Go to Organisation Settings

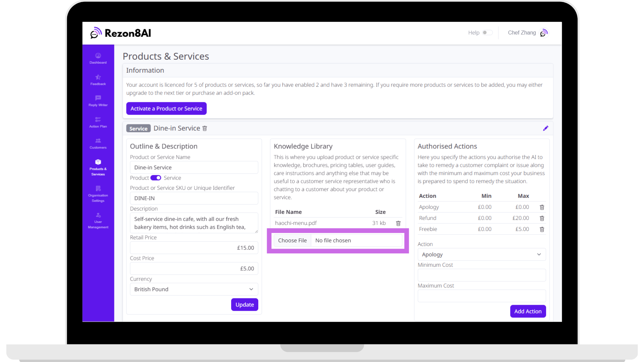pyautogui.click(x=98, y=194)
